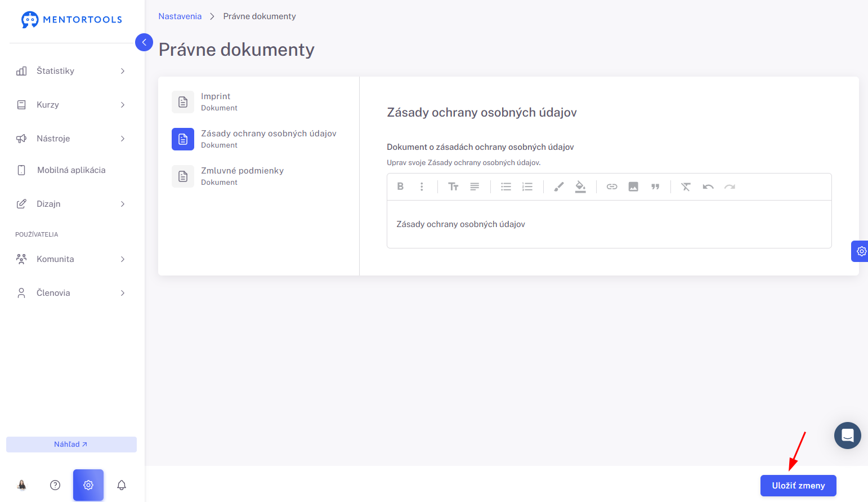Open the help question mark icon
Screen dimensions: 868x502
point(55,485)
